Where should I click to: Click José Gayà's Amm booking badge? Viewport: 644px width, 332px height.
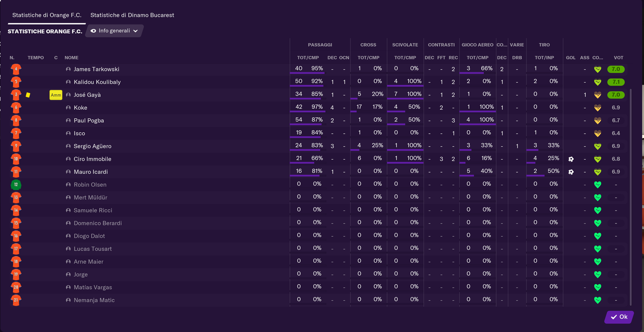coord(56,95)
